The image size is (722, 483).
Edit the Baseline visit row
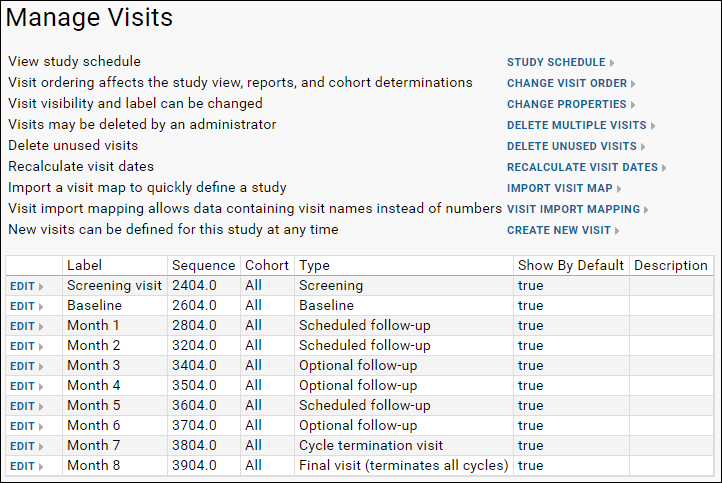tap(27, 306)
